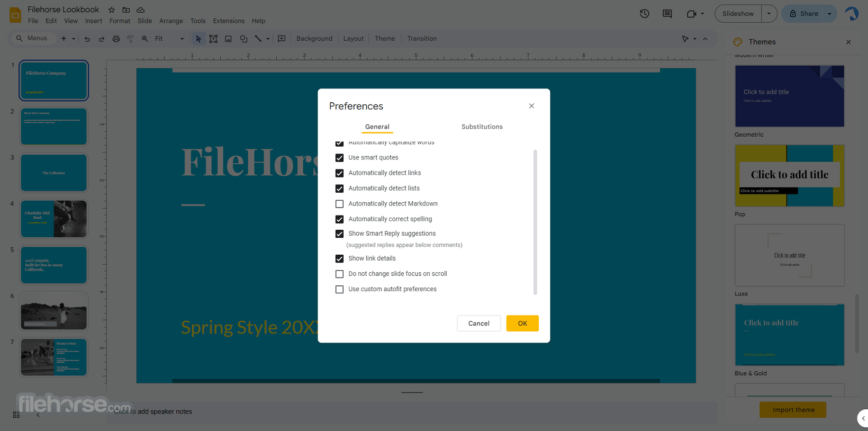Check Use custom autofit preferences
This screenshot has width=868, height=431.
[339, 289]
